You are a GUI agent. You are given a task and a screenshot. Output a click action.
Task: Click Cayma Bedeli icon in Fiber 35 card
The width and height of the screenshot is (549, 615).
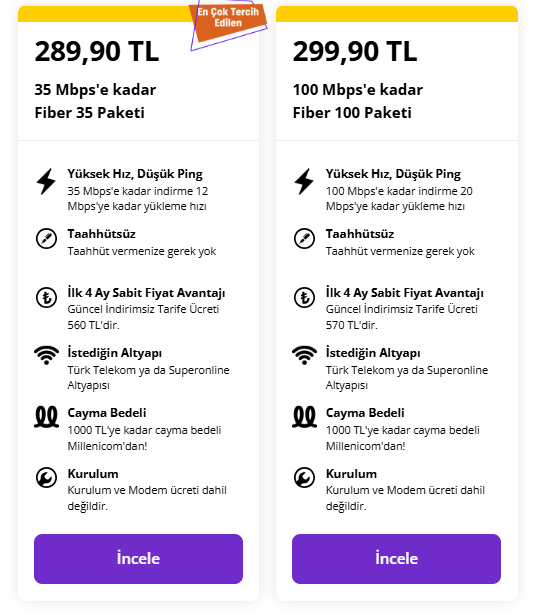46,417
